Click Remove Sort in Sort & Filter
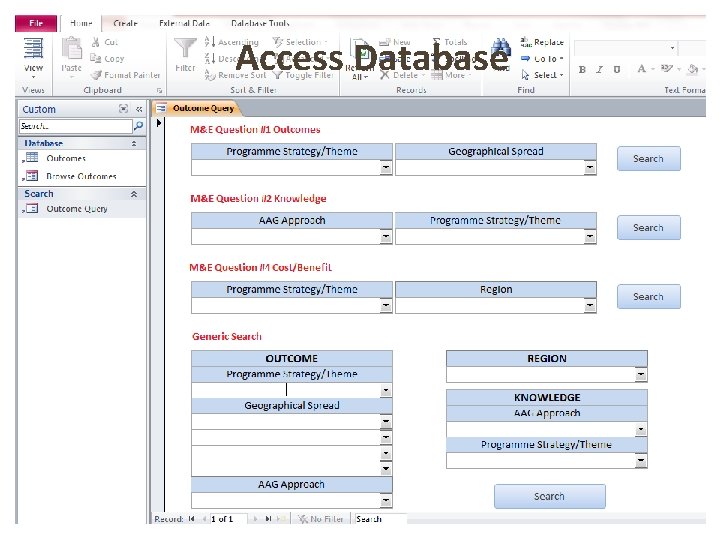 235,75
